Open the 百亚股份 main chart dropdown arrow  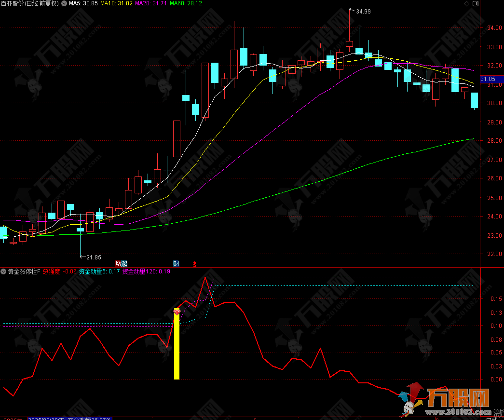click(x=64, y=3)
